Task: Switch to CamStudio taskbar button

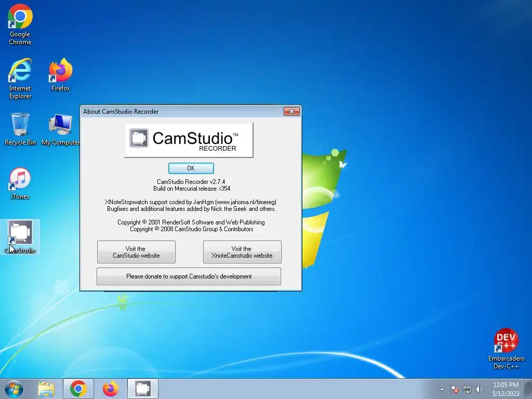Action: (x=143, y=389)
